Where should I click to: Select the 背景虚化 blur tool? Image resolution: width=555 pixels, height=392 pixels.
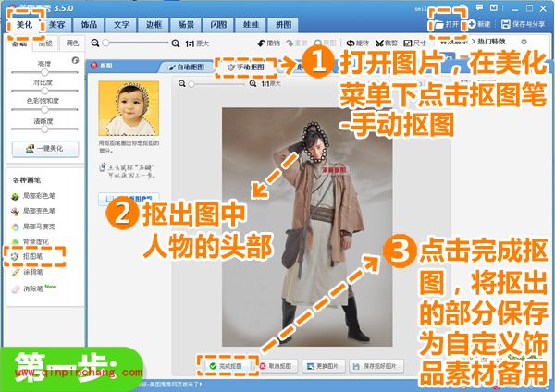click(x=31, y=241)
